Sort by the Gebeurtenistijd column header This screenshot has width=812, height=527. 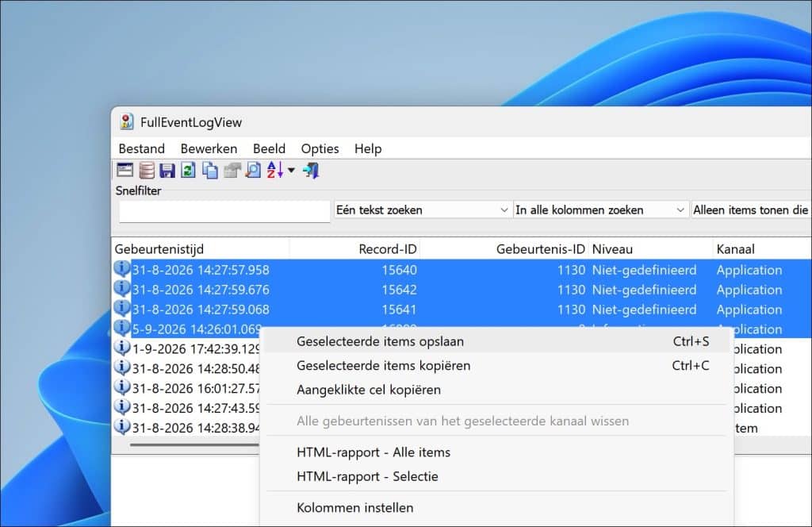(201, 249)
